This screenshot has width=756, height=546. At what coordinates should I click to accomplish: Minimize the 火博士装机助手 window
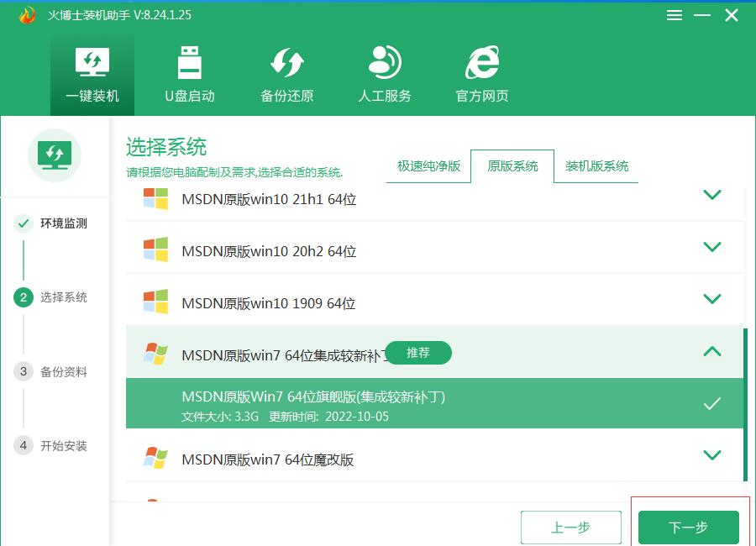click(x=702, y=15)
